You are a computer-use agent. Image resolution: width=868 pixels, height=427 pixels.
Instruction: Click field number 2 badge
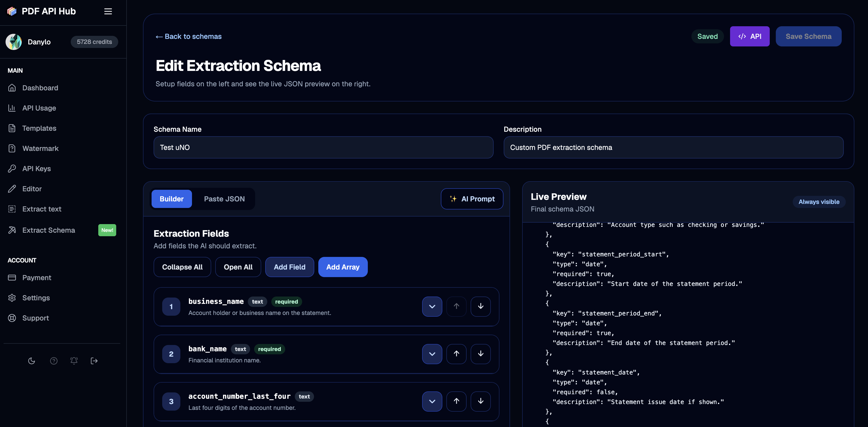coord(171,354)
